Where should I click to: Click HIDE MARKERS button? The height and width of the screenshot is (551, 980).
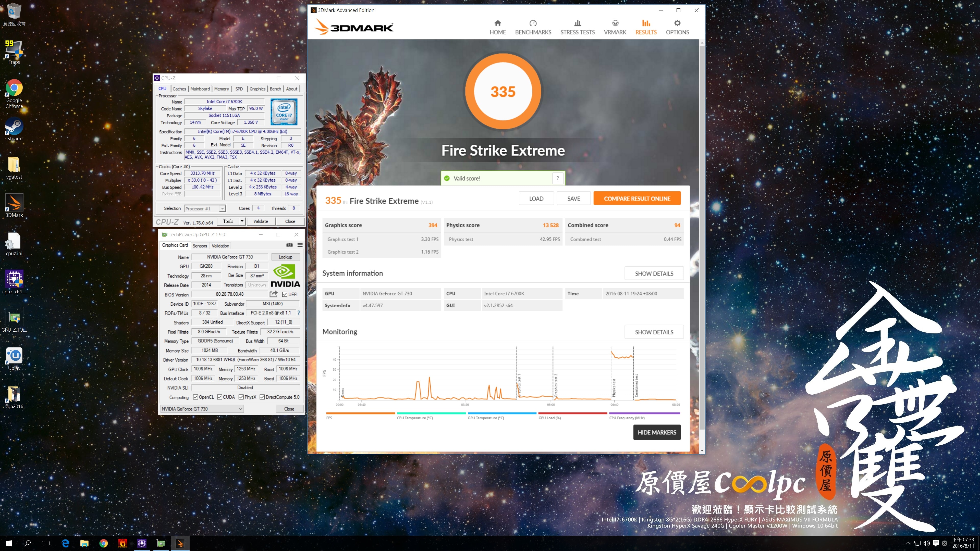657,432
